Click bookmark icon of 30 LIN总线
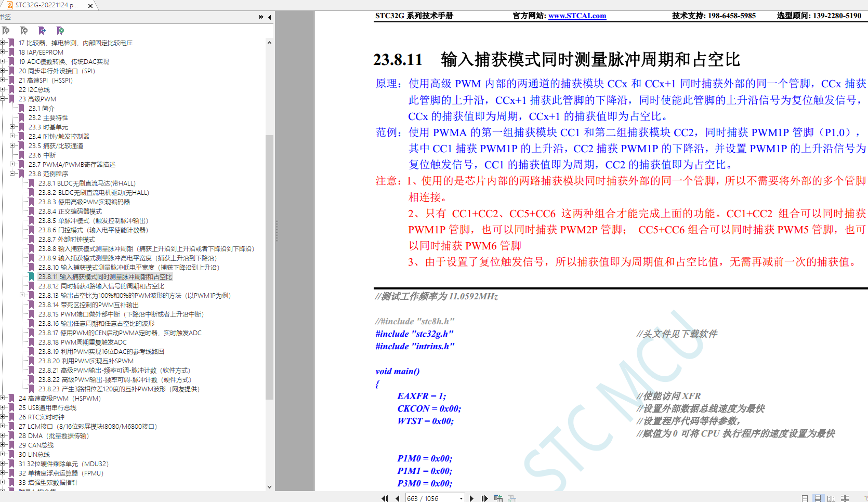Screen dimensions: 868x502 [x=11, y=455]
